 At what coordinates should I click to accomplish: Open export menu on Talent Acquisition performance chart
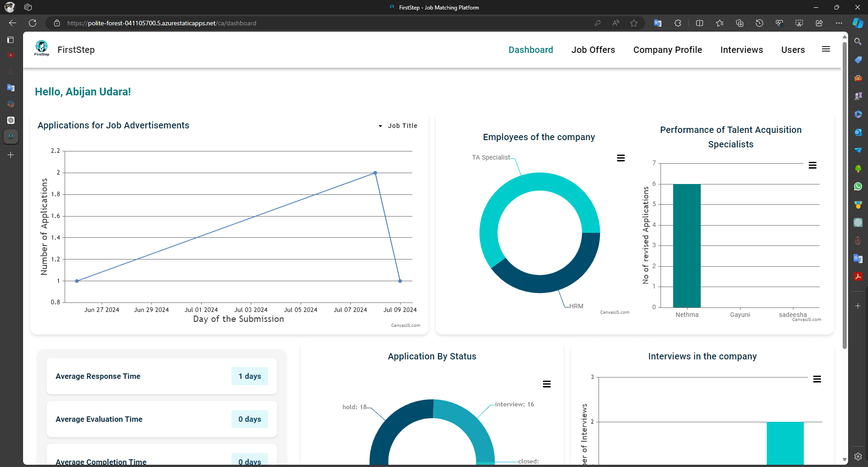tap(812, 165)
